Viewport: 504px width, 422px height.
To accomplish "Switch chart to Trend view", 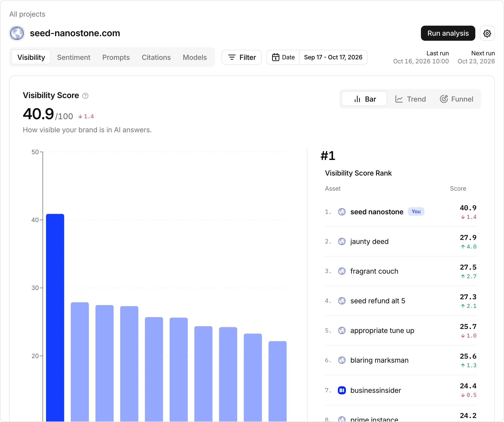I will pos(410,99).
